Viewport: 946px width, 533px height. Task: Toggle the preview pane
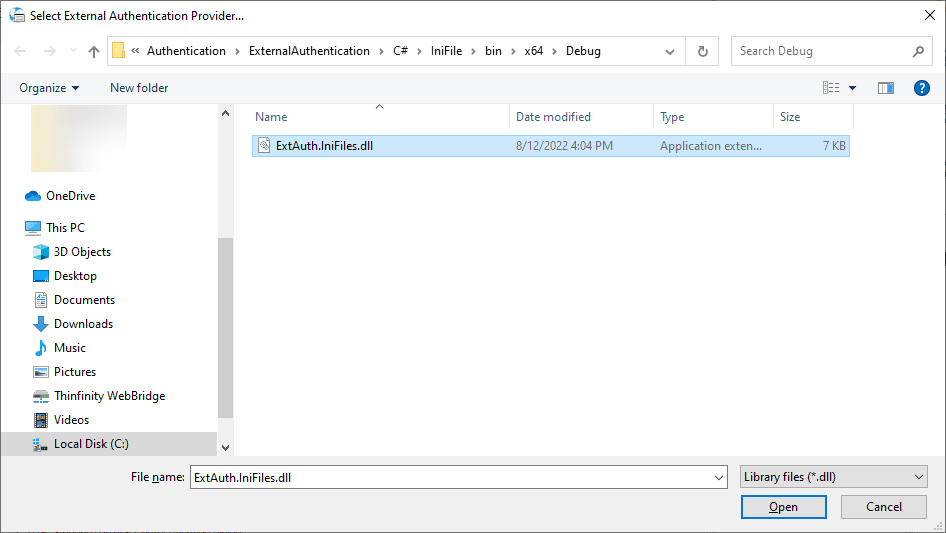pos(886,88)
